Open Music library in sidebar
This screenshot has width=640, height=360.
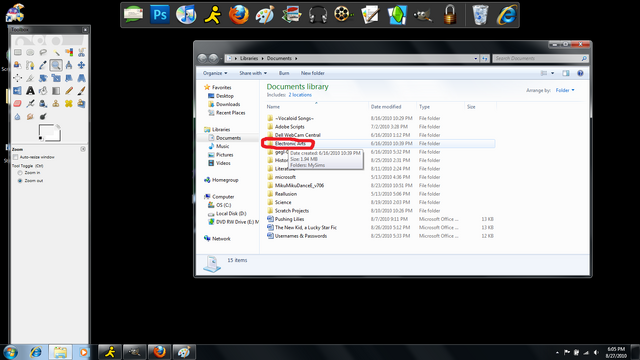click(x=219, y=146)
